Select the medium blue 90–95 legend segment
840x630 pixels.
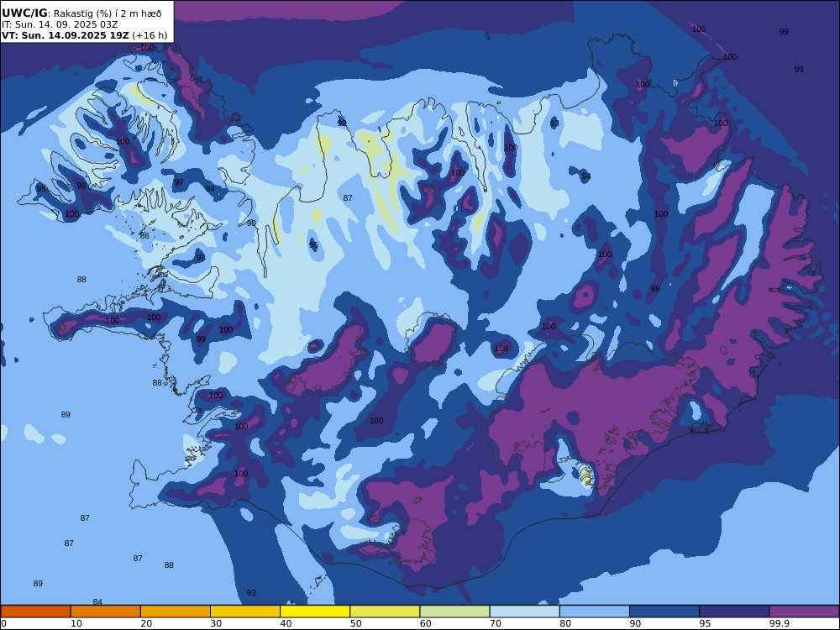coord(664,612)
